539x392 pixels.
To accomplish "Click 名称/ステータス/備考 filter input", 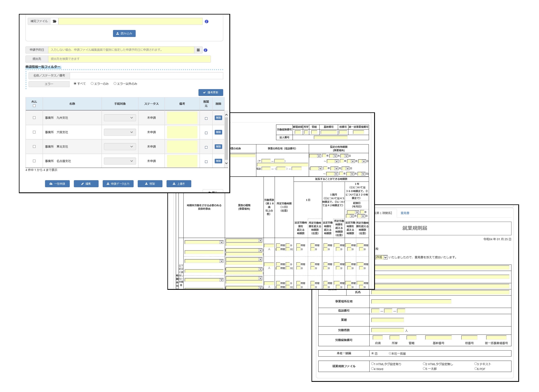I will click(146, 75).
